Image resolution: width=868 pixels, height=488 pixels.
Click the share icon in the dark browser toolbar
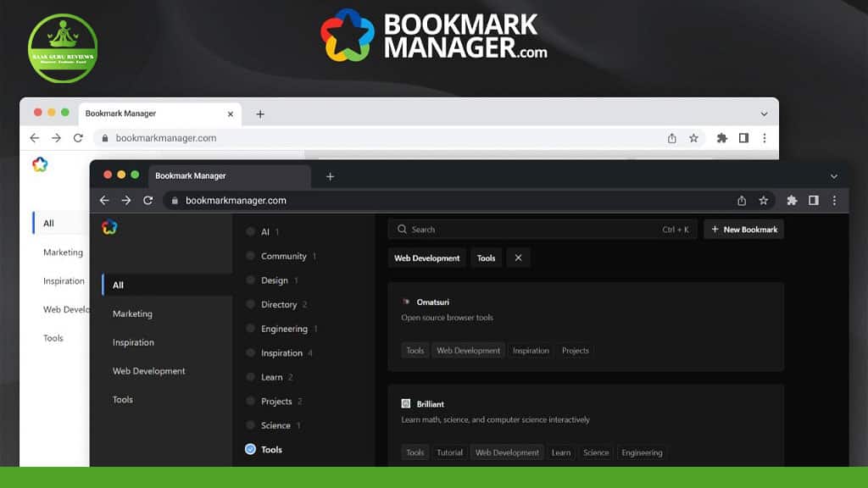pyautogui.click(x=742, y=200)
